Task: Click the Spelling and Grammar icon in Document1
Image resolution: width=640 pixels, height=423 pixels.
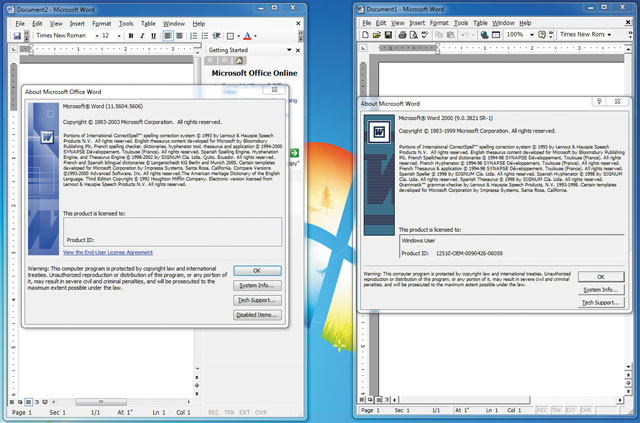Action: pyautogui.click(x=425, y=35)
